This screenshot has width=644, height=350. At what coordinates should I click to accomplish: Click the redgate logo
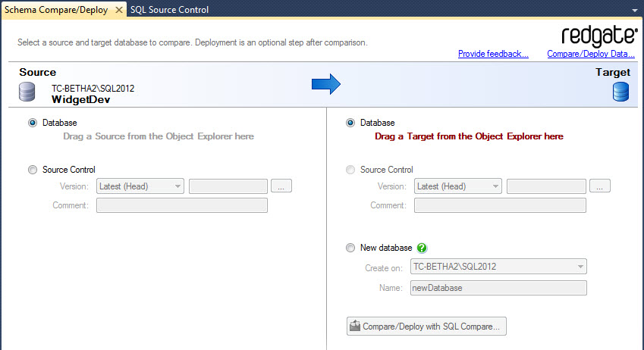coord(599,36)
